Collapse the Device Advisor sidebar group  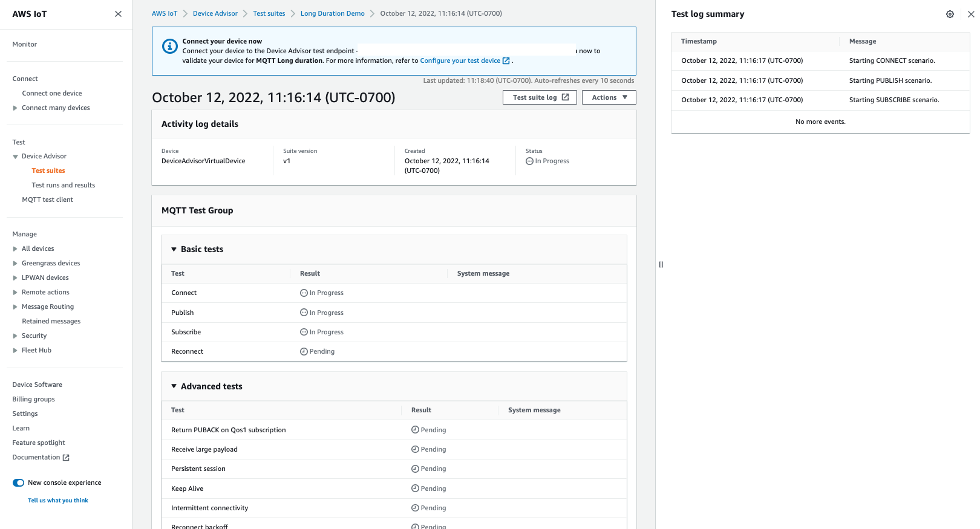[15, 157]
